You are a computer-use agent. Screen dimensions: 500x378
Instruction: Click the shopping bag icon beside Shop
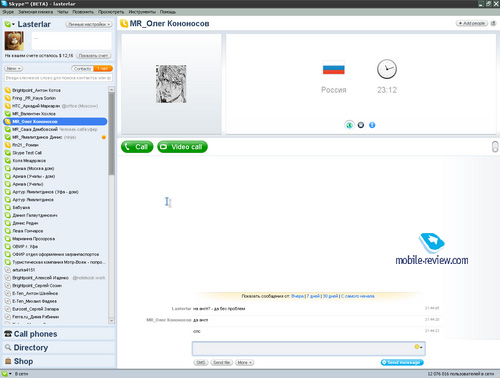coord(8,361)
